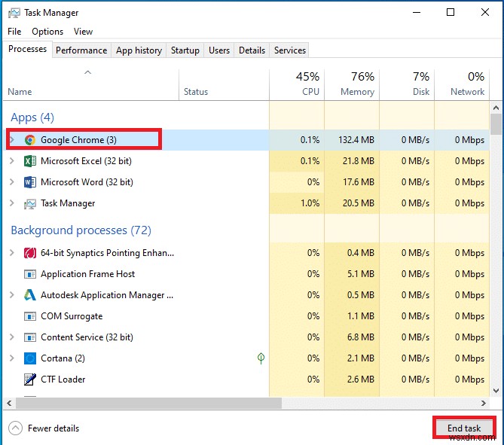Open the View menu

coord(84,32)
